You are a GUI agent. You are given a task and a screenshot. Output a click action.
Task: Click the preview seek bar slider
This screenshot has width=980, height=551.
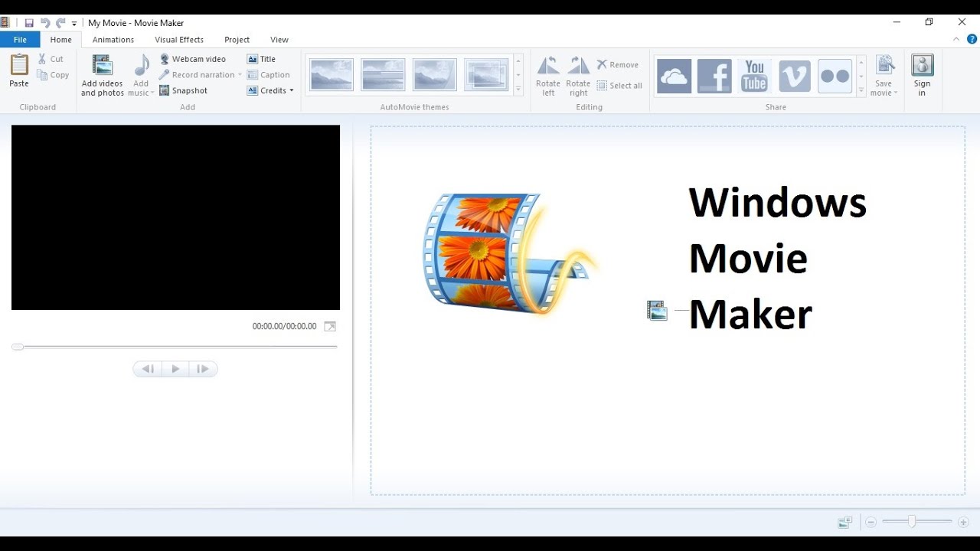coord(18,347)
